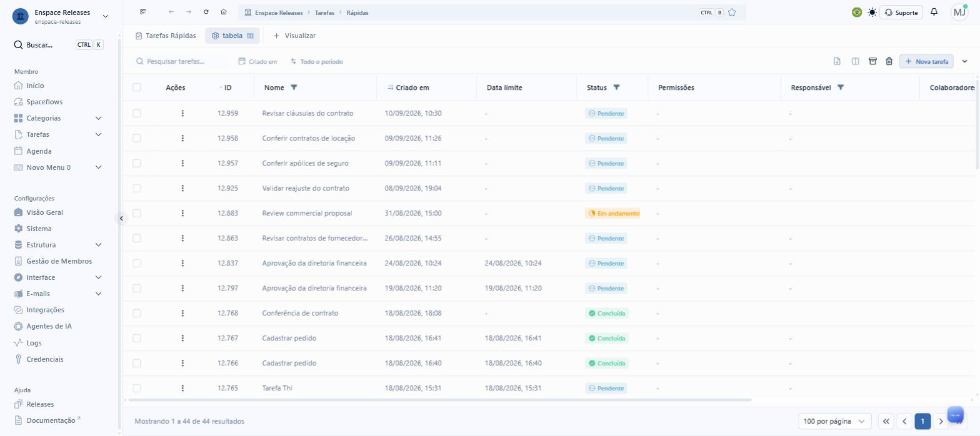Click the table's vertical scrollbar
This screenshot has height=436, width=980.
977,123
